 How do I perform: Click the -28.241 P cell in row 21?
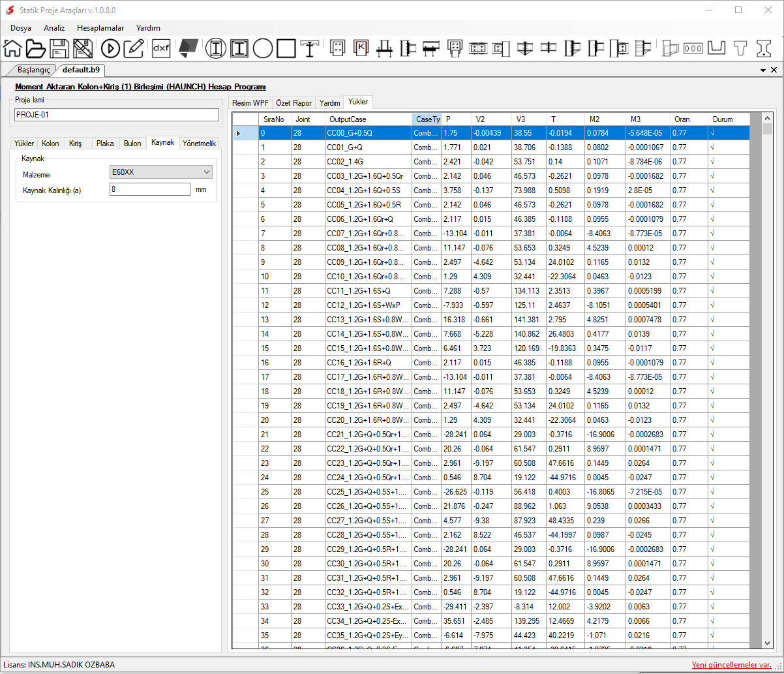pos(457,435)
